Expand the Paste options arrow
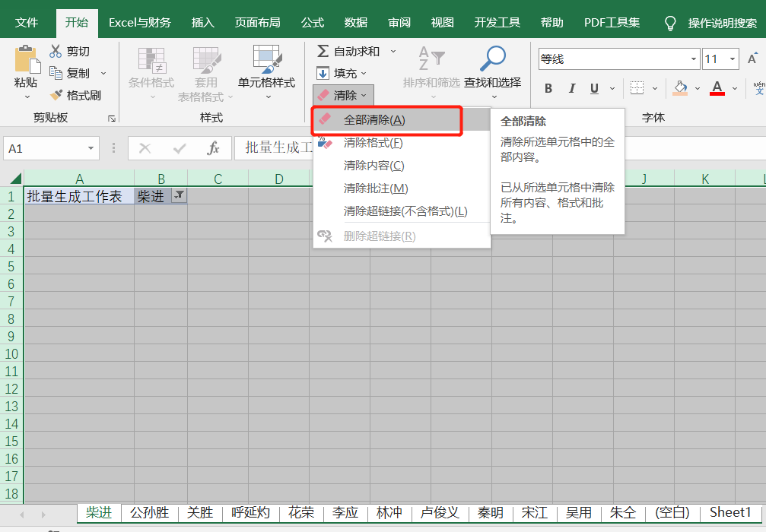 pos(27,97)
